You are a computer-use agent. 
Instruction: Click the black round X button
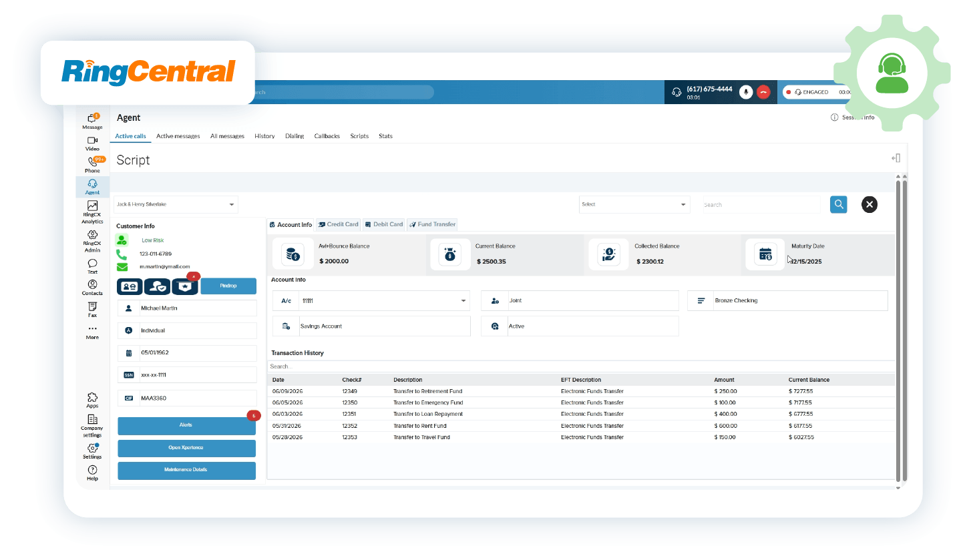(x=869, y=204)
